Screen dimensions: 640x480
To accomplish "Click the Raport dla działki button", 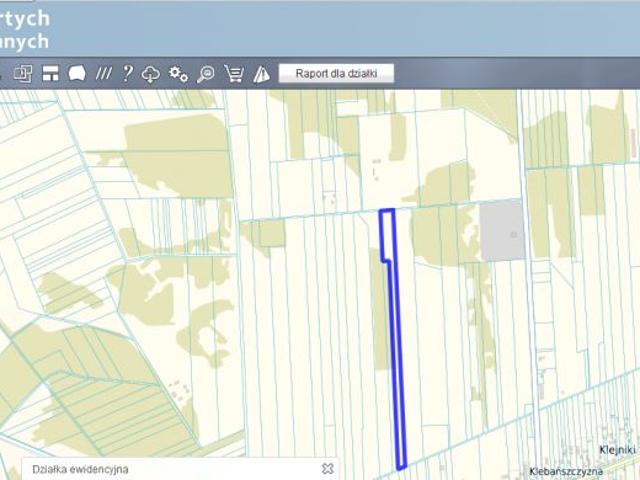I will tap(336, 73).
